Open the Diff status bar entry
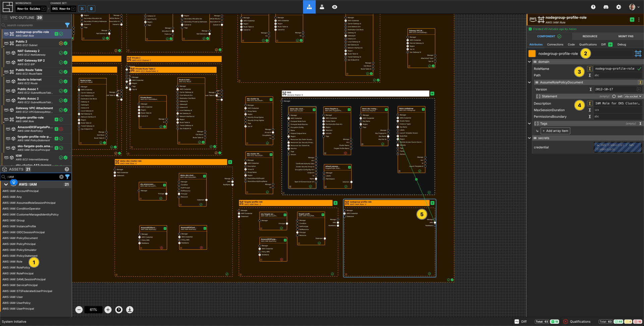644x326 pixels. click(521, 322)
